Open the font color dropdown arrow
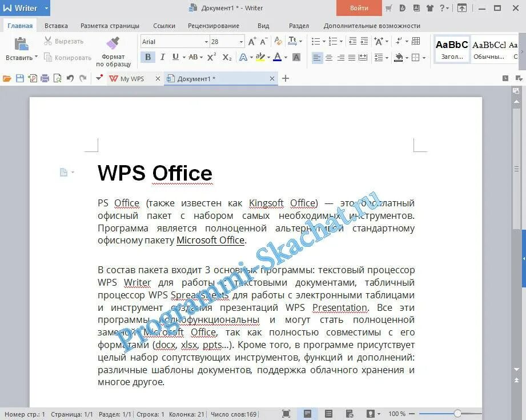The height and width of the screenshot is (420, 526). click(x=284, y=58)
